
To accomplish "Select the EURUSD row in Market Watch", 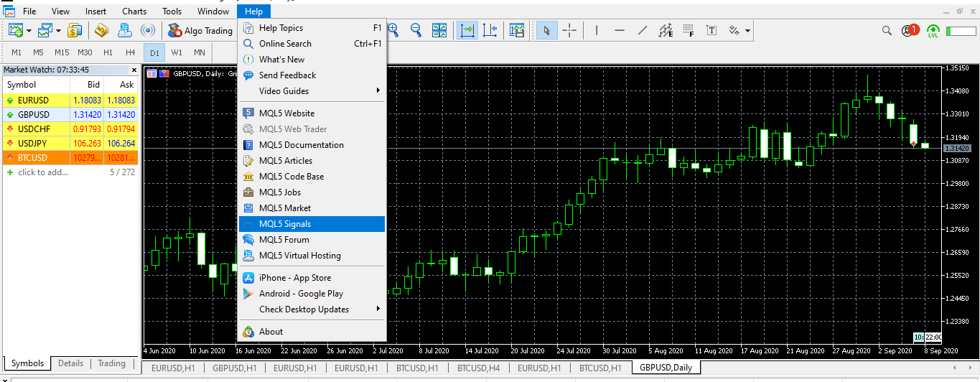I will (70, 101).
